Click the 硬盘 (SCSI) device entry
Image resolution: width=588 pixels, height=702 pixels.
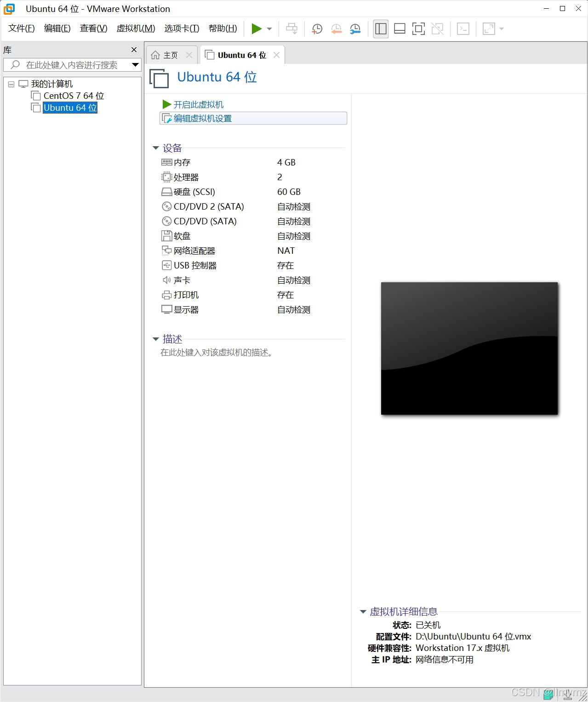194,192
